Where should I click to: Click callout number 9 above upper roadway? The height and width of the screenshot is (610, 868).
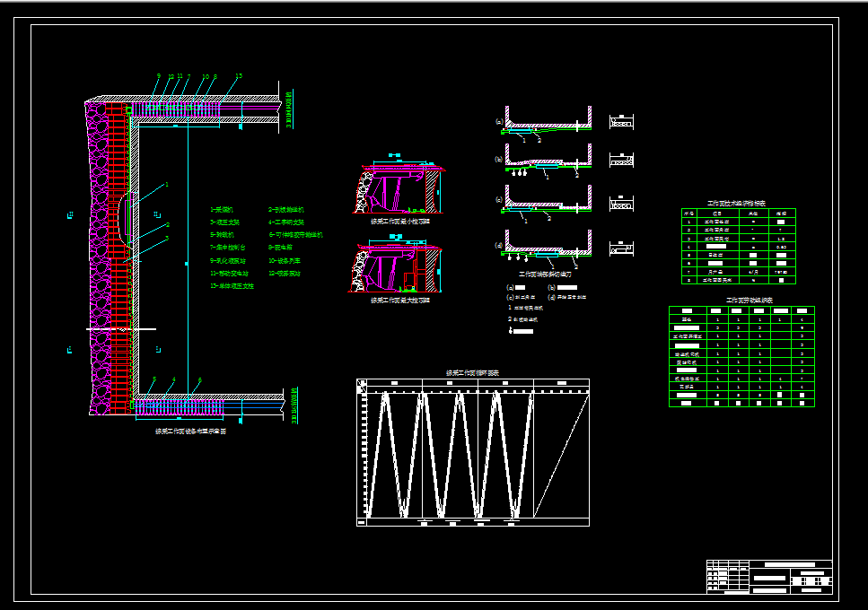pyautogui.click(x=158, y=76)
